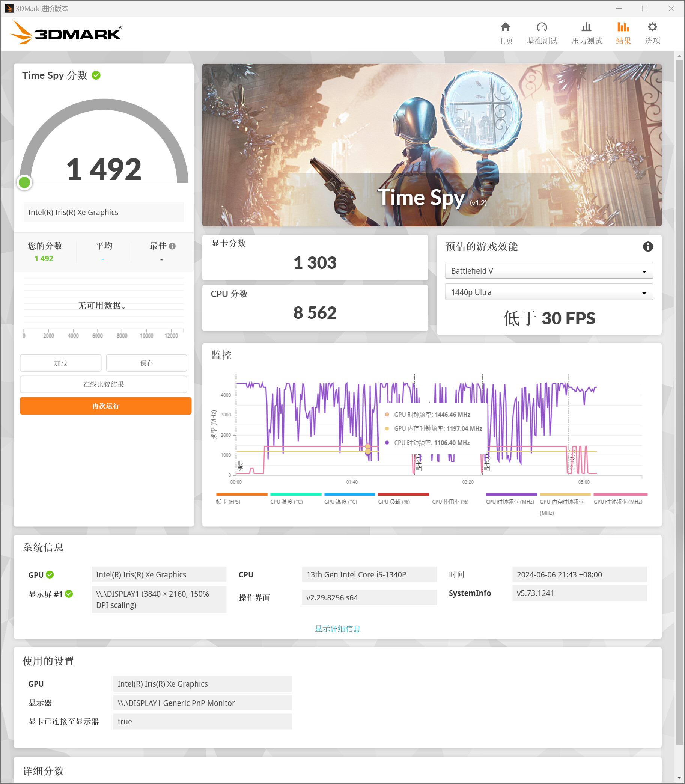685x784 pixels.
Task: Open the Options (选项) gear icon
Action: [652, 27]
